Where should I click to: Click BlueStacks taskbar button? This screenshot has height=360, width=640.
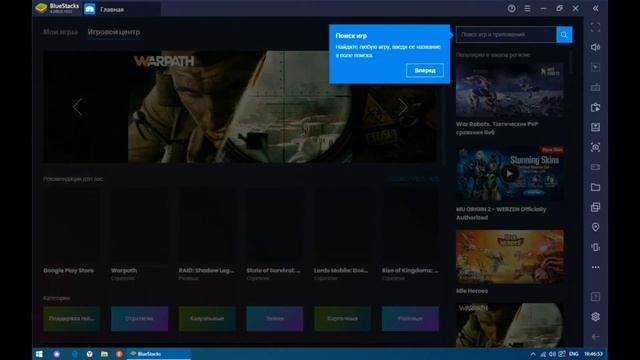coord(159,354)
